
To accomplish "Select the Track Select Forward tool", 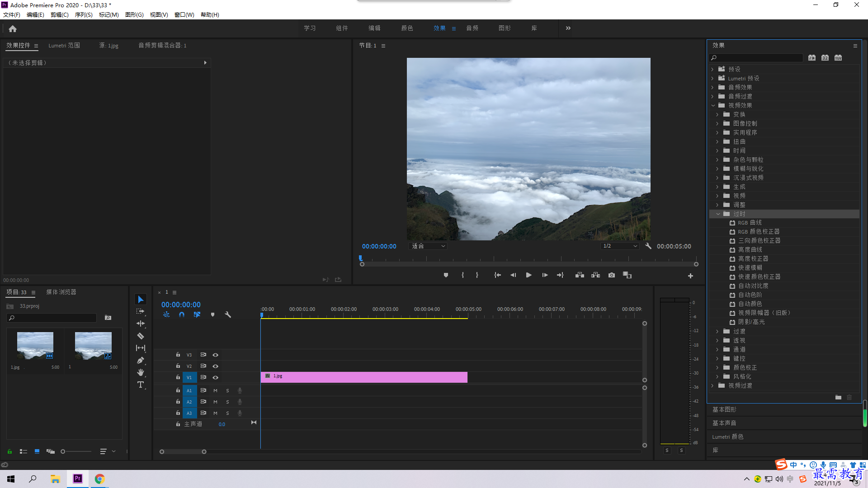I will [141, 311].
